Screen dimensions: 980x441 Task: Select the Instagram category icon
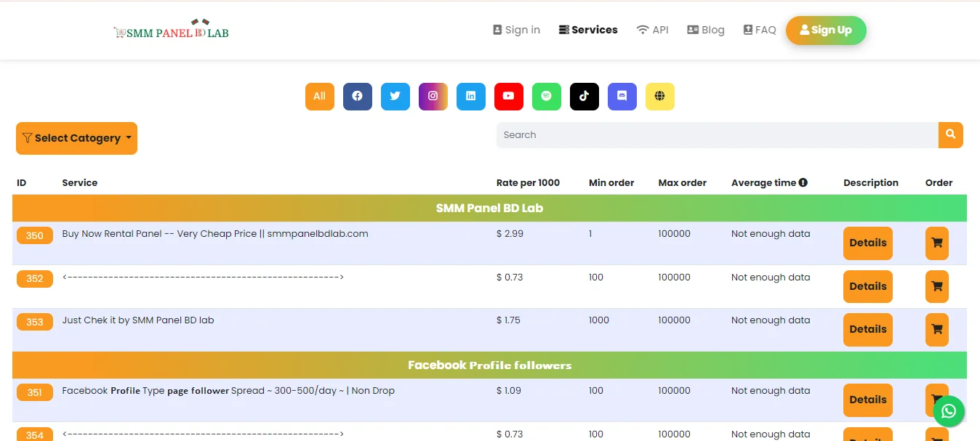click(x=433, y=96)
